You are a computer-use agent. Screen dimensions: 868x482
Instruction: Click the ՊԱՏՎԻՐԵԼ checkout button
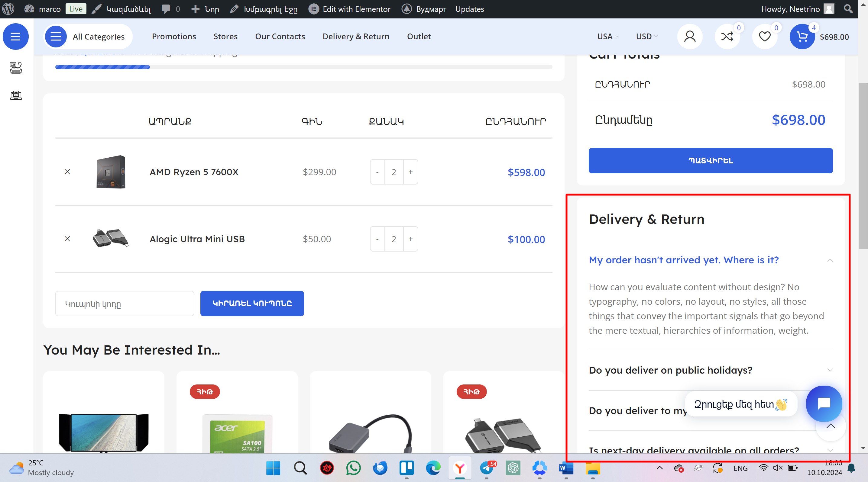point(711,161)
